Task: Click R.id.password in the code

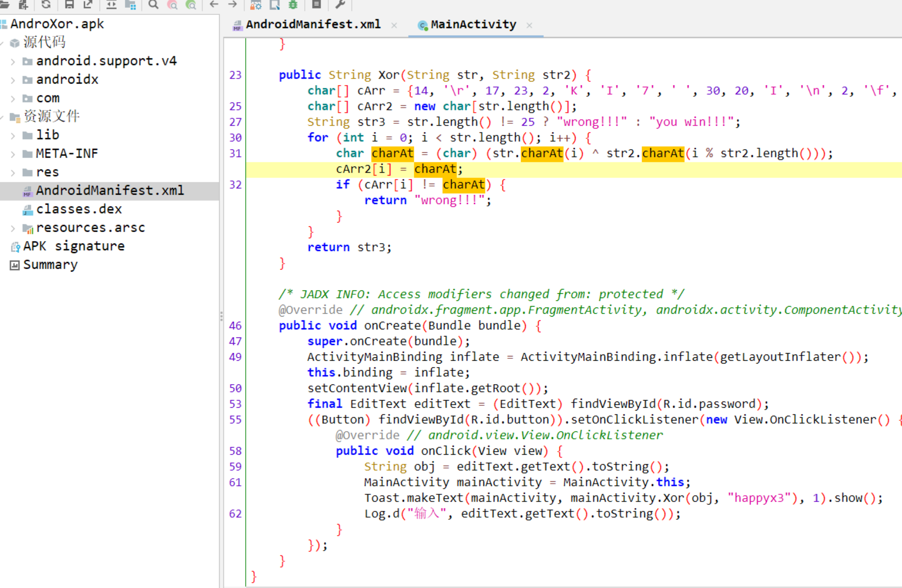Action: pos(709,403)
